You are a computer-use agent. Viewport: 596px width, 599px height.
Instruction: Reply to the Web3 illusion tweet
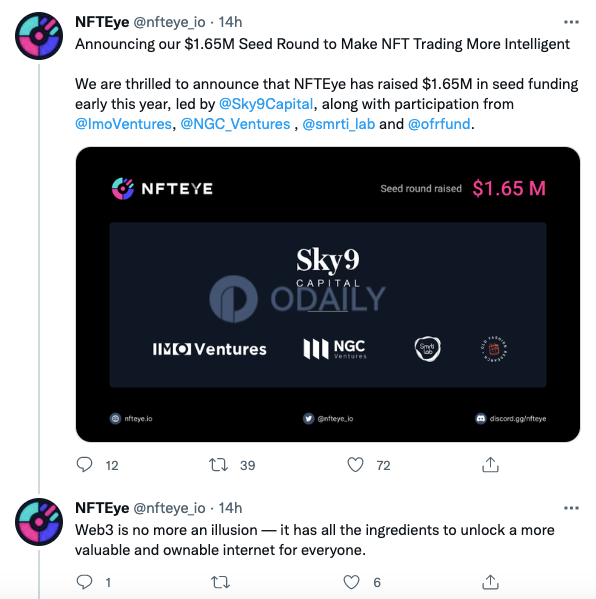84,582
